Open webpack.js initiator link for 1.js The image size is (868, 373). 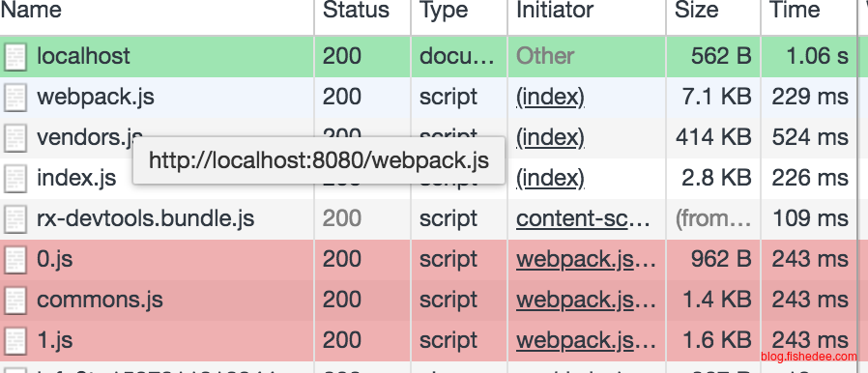click(x=586, y=341)
